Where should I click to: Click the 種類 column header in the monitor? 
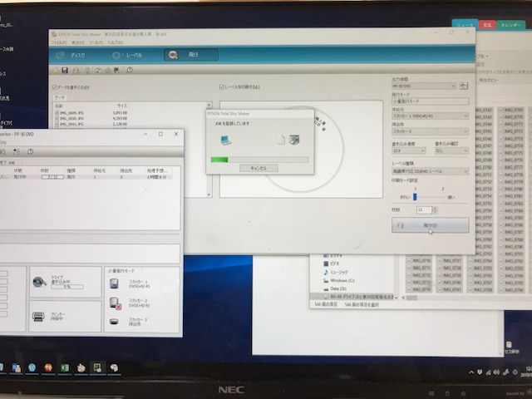(x=71, y=170)
